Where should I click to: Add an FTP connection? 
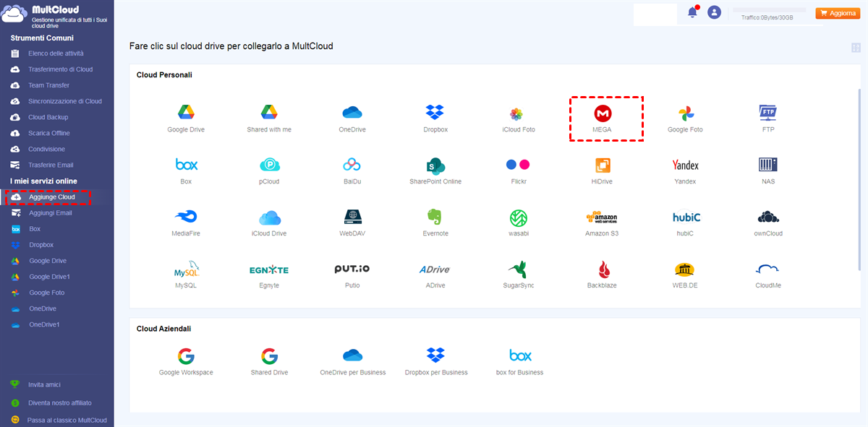(x=768, y=113)
